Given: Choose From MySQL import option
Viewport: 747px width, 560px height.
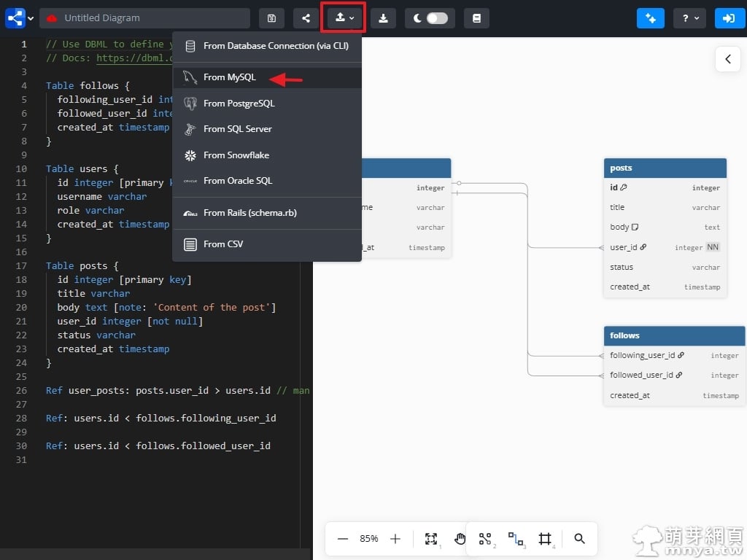Looking at the screenshot, I should point(230,77).
